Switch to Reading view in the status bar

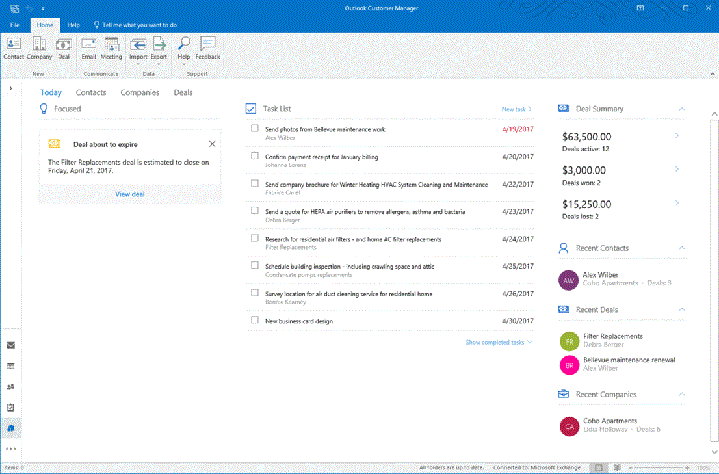point(617,468)
